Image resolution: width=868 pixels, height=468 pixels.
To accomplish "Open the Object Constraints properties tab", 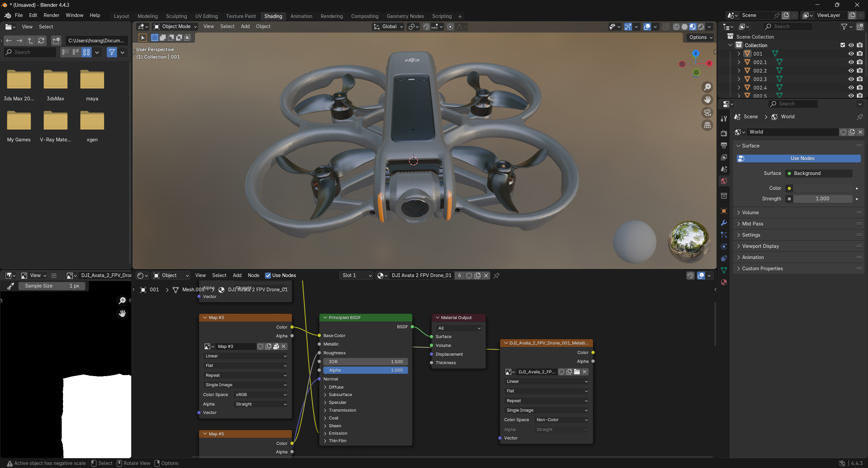I will pos(724,258).
